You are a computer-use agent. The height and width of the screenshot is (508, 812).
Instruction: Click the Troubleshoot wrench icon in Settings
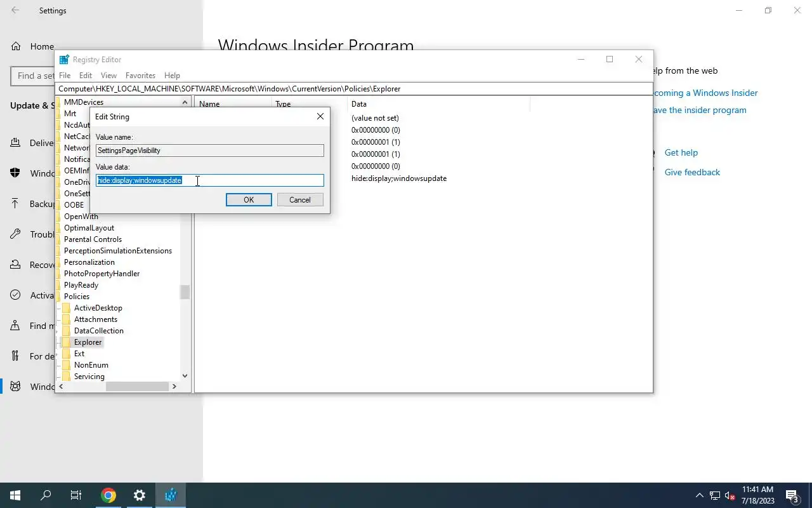[x=15, y=234]
